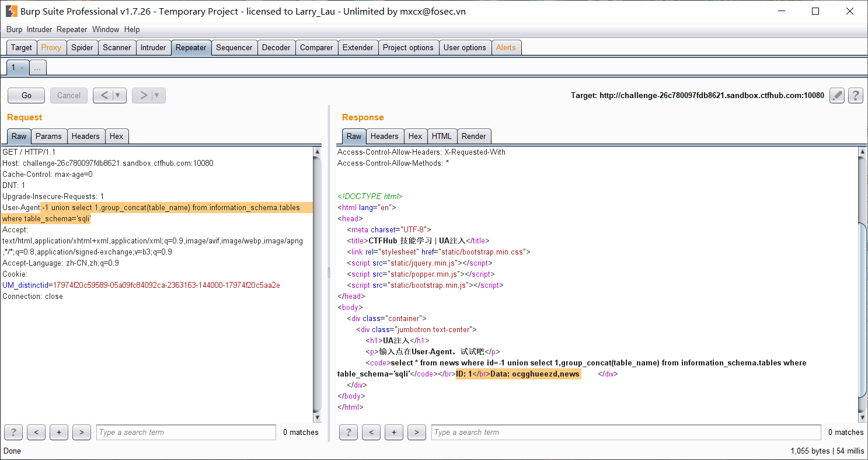The width and height of the screenshot is (868, 460).
Task: Click response search help ? button
Action: click(348, 432)
